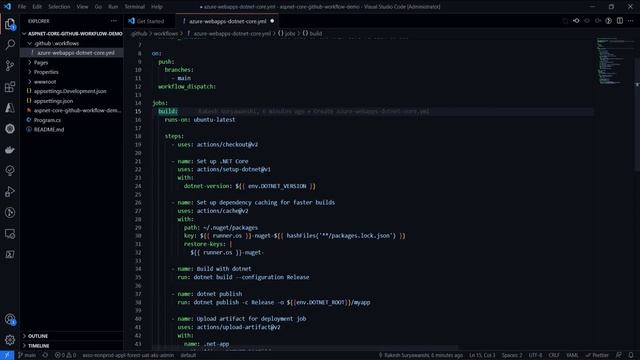Open the Help menu

click(x=157, y=7)
